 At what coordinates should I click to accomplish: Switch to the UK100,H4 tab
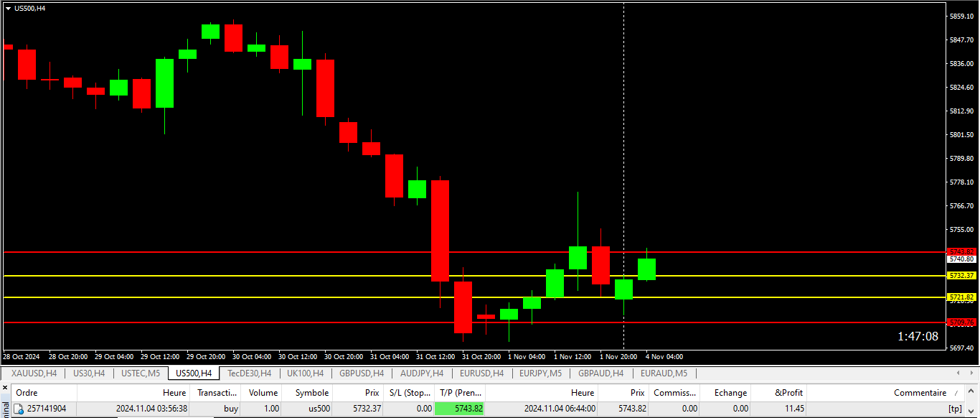305,373
